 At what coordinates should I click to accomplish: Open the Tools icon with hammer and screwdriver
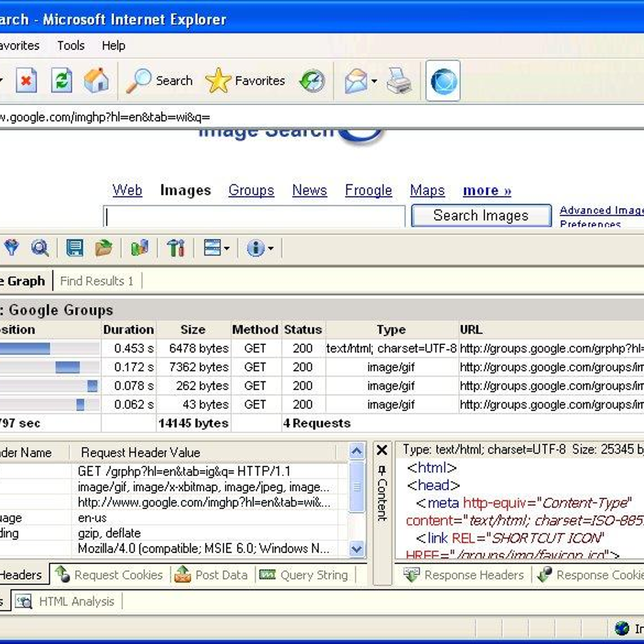[175, 247]
